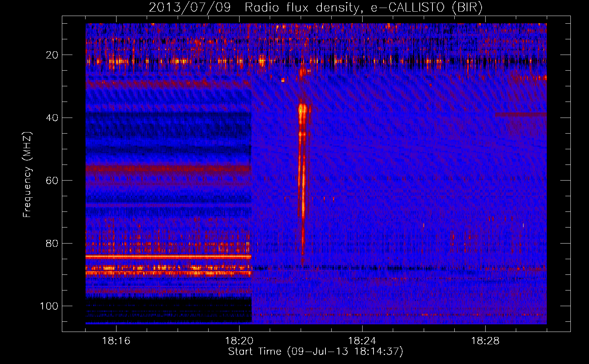Click the '18:24' time tick label
The height and width of the screenshot is (364, 589).
point(362,341)
